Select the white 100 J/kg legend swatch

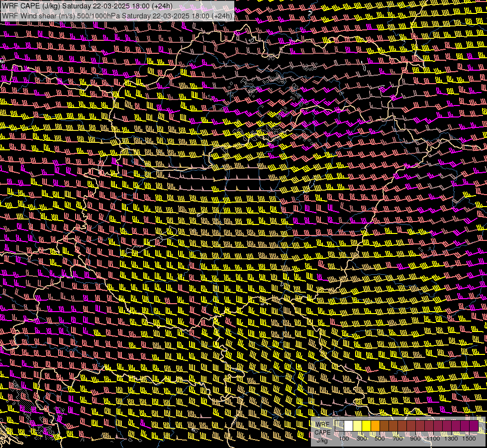(x=349, y=426)
